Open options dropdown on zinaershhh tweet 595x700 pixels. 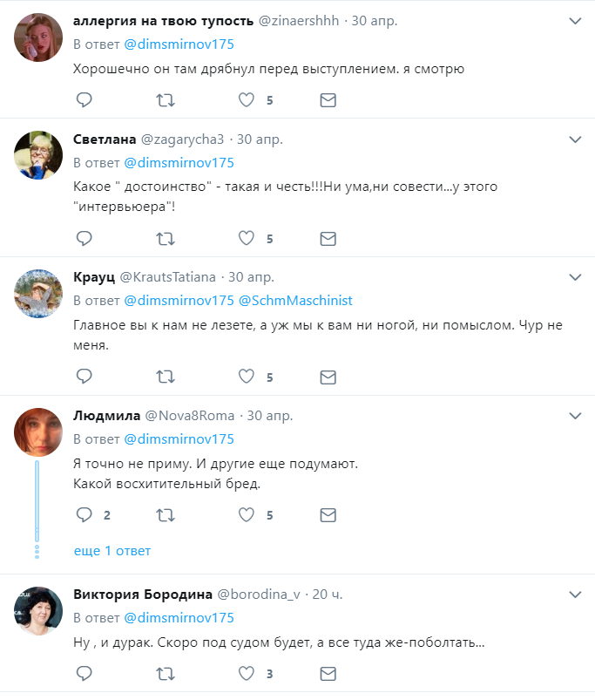[575, 20]
